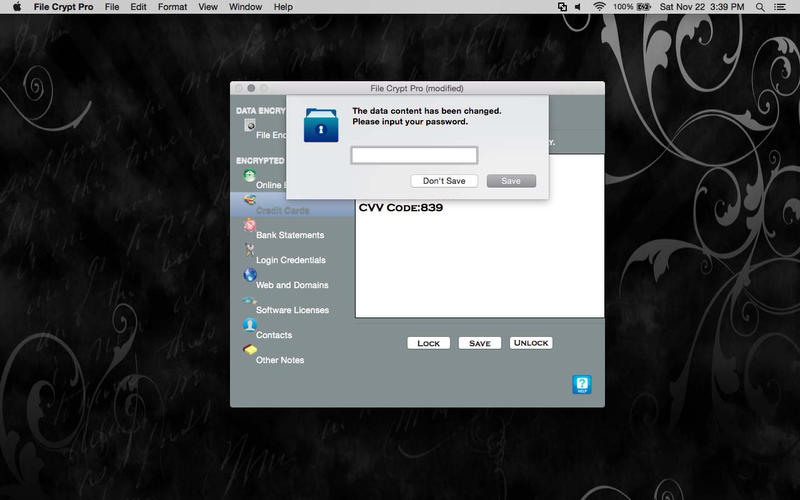This screenshot has width=800, height=500.
Task: Select the Credit Cards icon in sidebar
Action: [249, 201]
